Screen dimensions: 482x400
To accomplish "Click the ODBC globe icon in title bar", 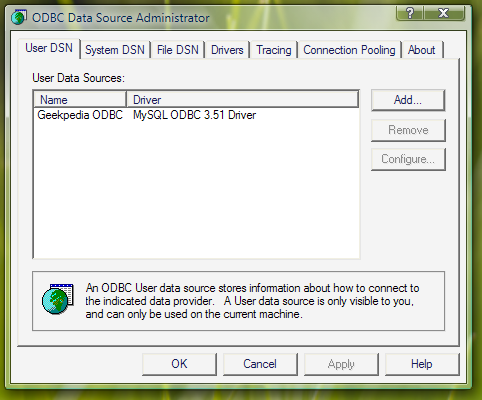I will tap(19, 17).
